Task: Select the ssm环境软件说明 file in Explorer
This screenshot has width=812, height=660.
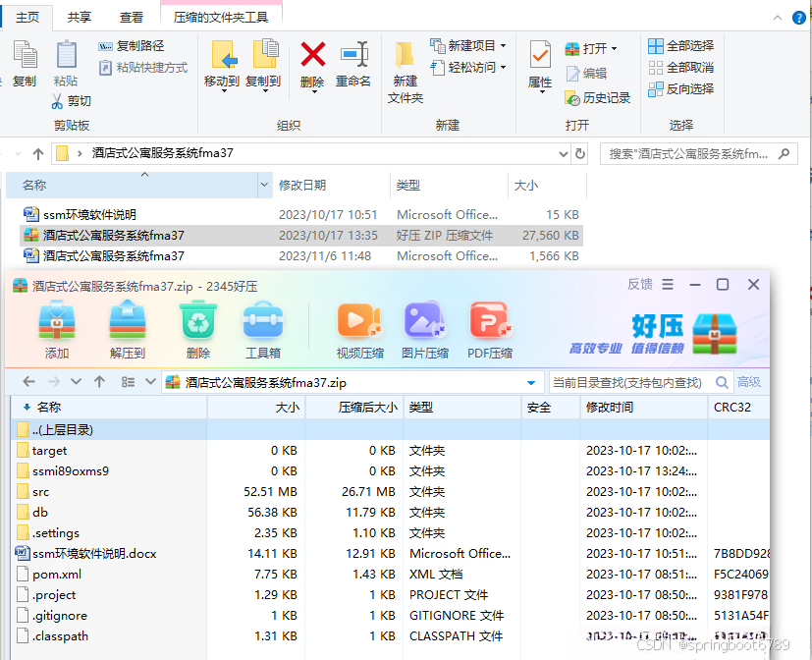Action: click(300, 214)
